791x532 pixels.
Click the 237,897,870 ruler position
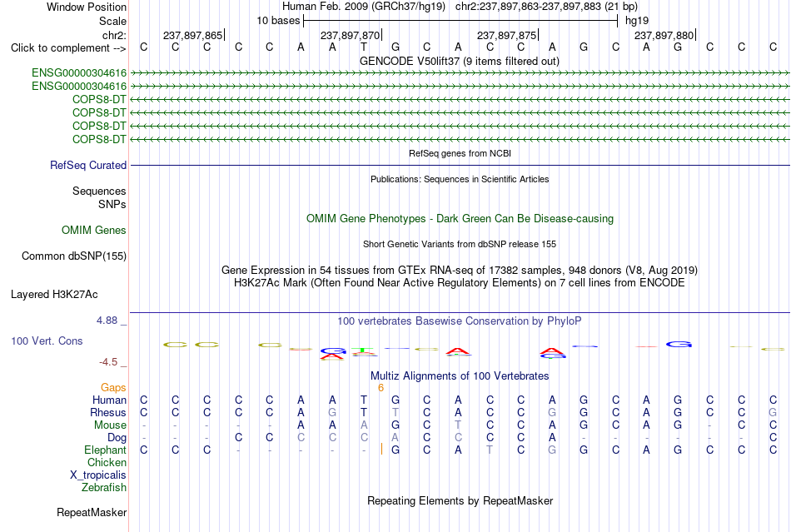pyautogui.click(x=350, y=35)
